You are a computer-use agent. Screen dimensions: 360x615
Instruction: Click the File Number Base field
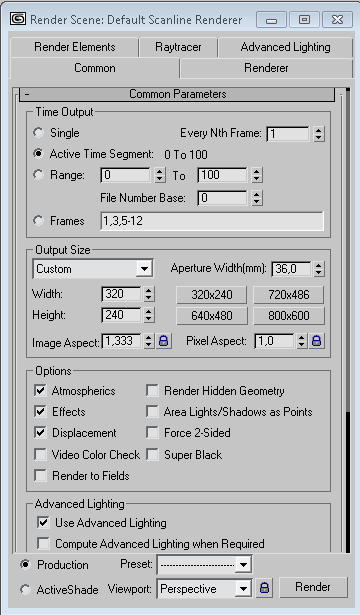222,198
